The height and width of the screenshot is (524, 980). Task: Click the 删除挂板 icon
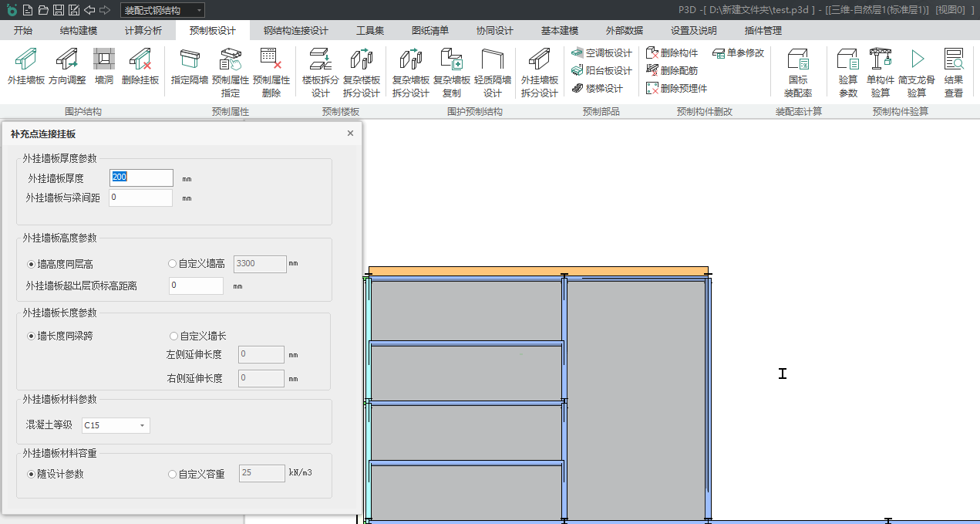pos(140,60)
